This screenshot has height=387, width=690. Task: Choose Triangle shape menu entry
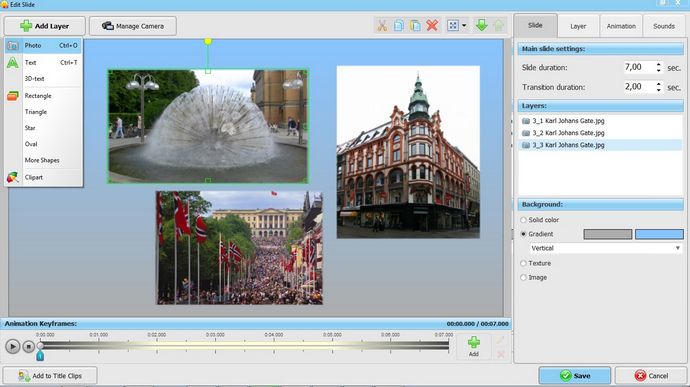[x=43, y=112]
